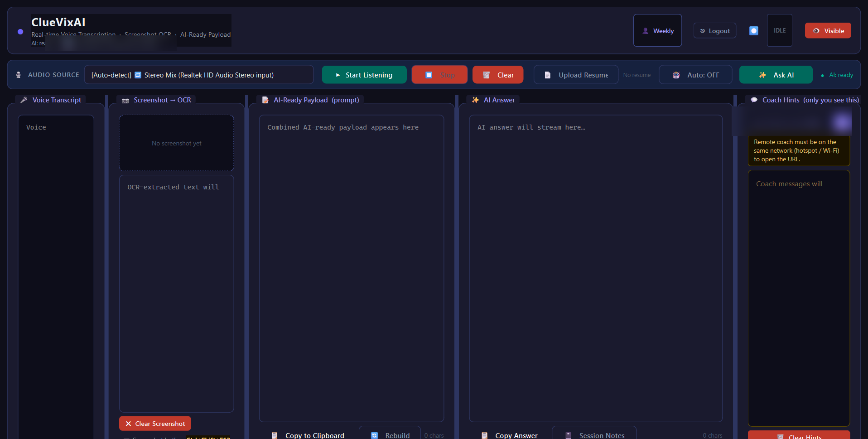Viewport: 868px width, 439px height.
Task: Click the robot icon on Auto: OFF
Action: 676,75
